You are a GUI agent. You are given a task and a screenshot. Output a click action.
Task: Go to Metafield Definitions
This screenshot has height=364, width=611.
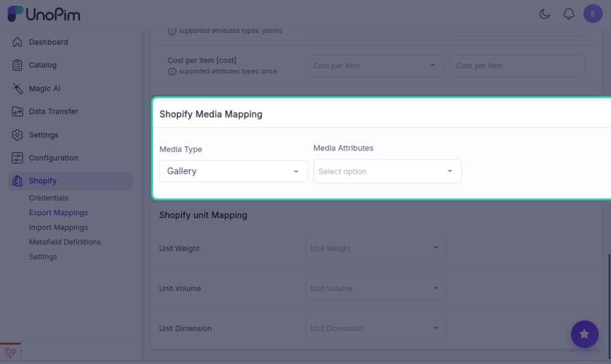coord(65,242)
